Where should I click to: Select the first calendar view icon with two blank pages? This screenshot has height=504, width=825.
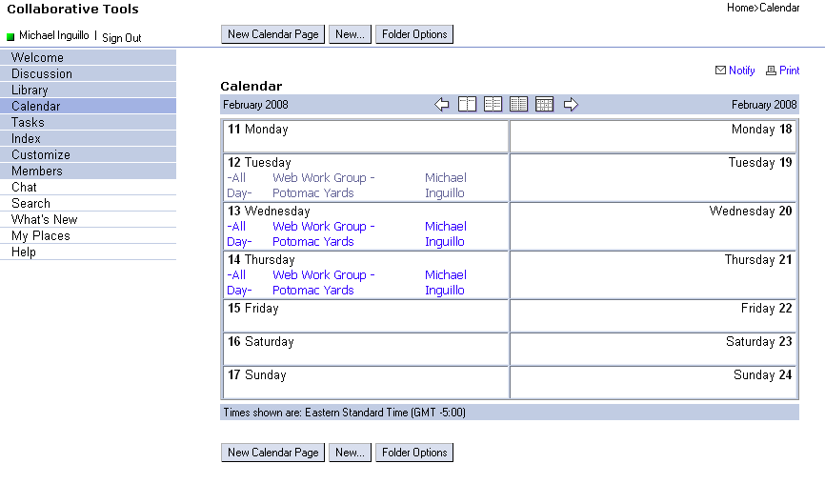(x=467, y=105)
